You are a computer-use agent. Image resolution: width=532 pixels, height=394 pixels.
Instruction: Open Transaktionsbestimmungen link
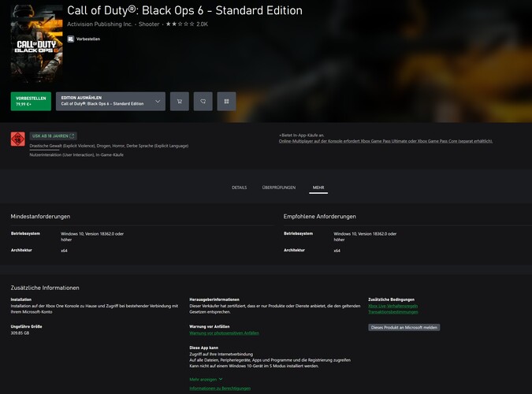click(x=393, y=312)
